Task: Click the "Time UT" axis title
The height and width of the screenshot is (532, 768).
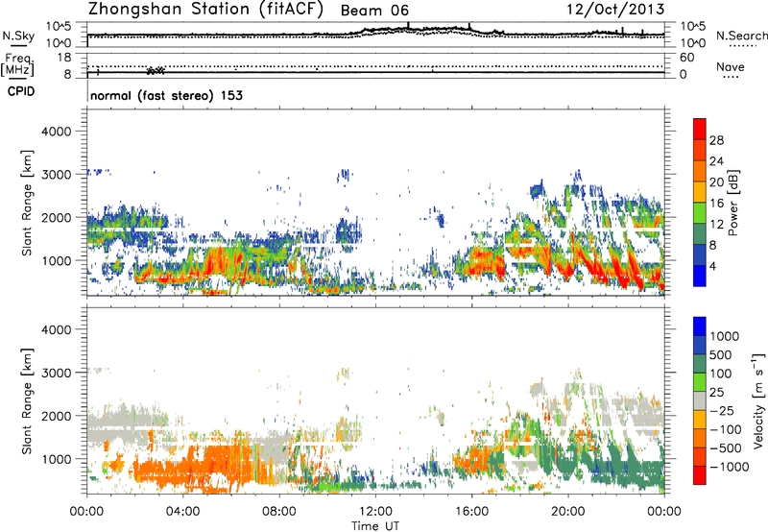Action: [x=375, y=525]
